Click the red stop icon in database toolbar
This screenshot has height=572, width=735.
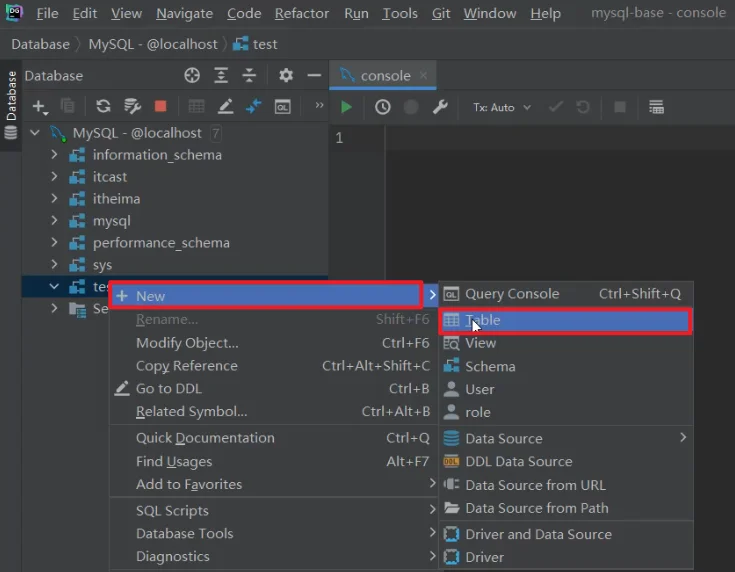coord(160,106)
